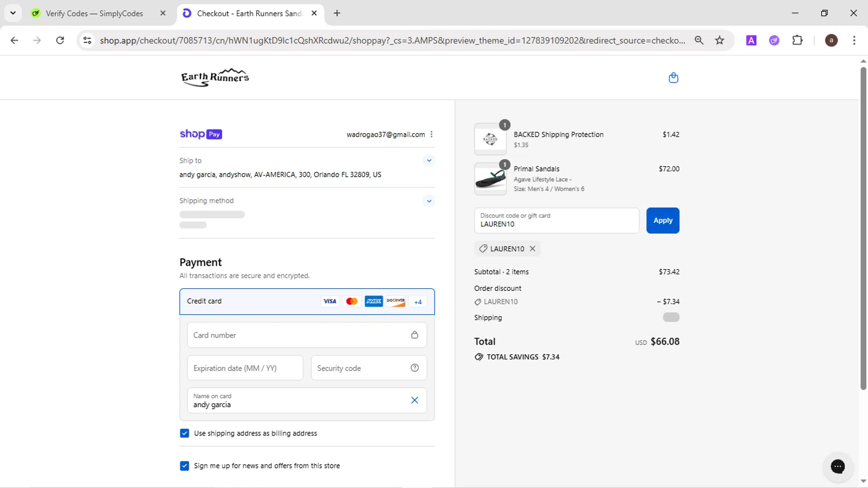Click the Visa card icon
Viewport: 868px width, 488px height.
[330, 301]
